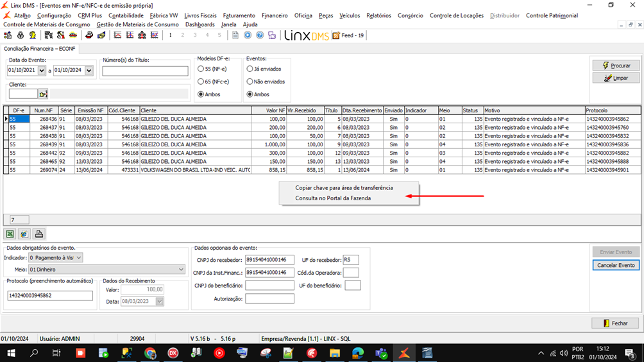Click the number 1 toolbar shortcut
This screenshot has height=362, width=644.
point(171,35)
